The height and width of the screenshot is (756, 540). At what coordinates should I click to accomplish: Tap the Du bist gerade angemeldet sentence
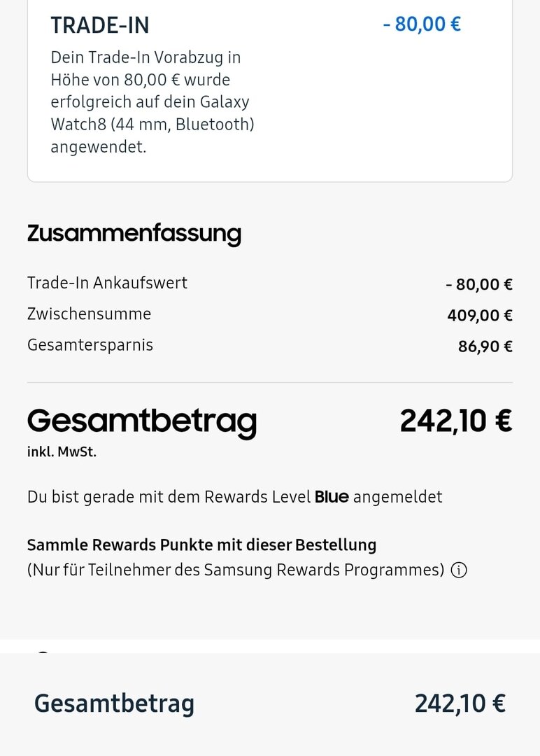pyautogui.click(x=234, y=497)
